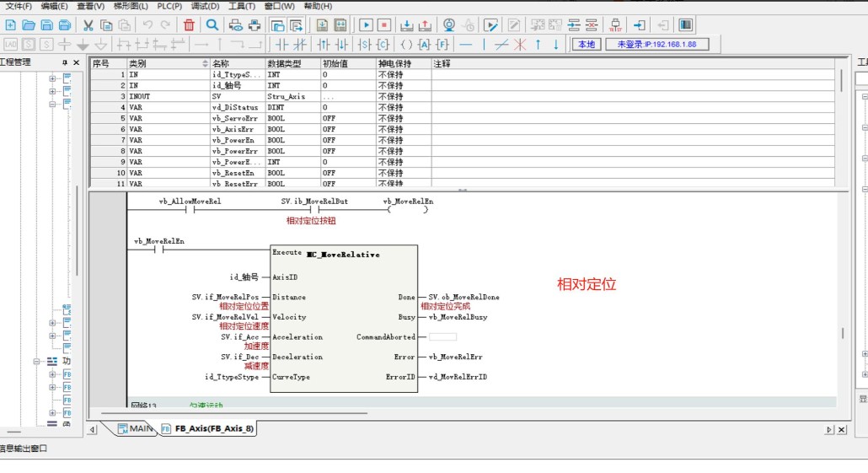
Task: Switch to the MAIN tab
Action: [135, 429]
